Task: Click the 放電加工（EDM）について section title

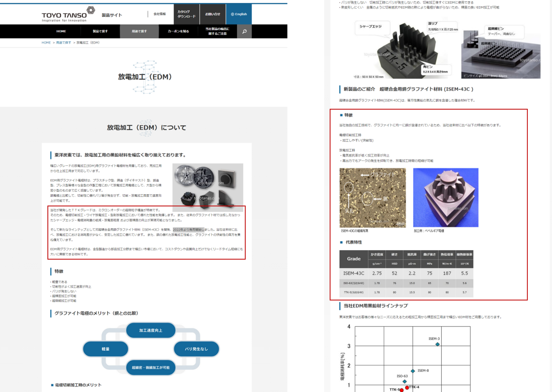Action: click(146, 127)
